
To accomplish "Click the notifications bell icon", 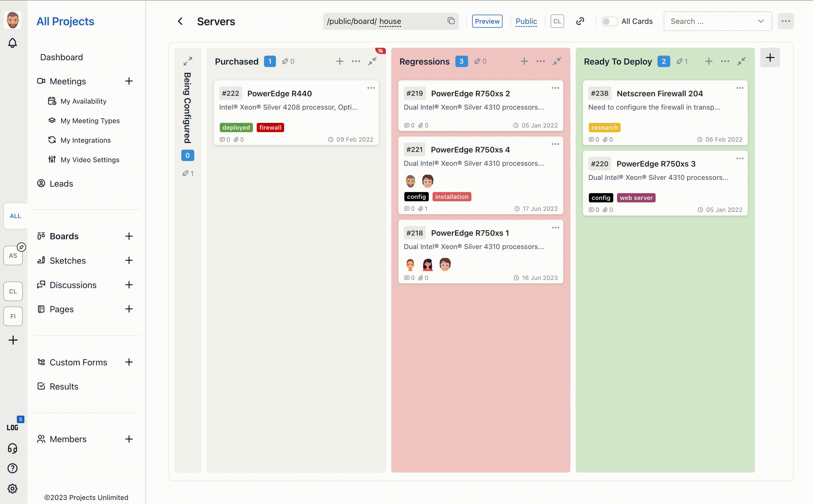I will point(13,43).
